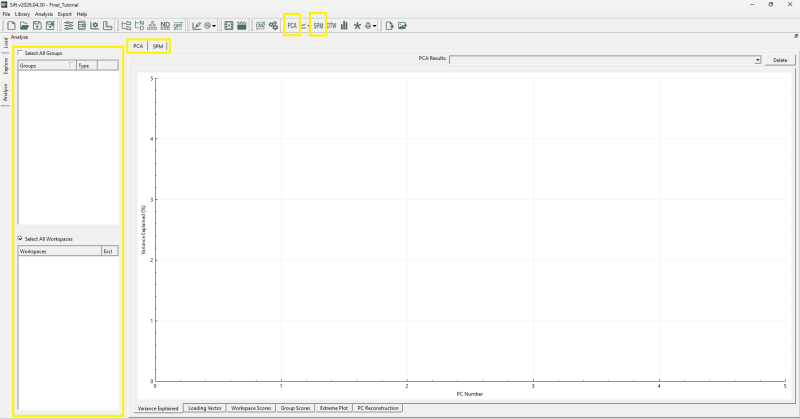Expand the arrow beside the printer-like icon
The height and width of the screenshot is (419, 800).
[374, 26]
